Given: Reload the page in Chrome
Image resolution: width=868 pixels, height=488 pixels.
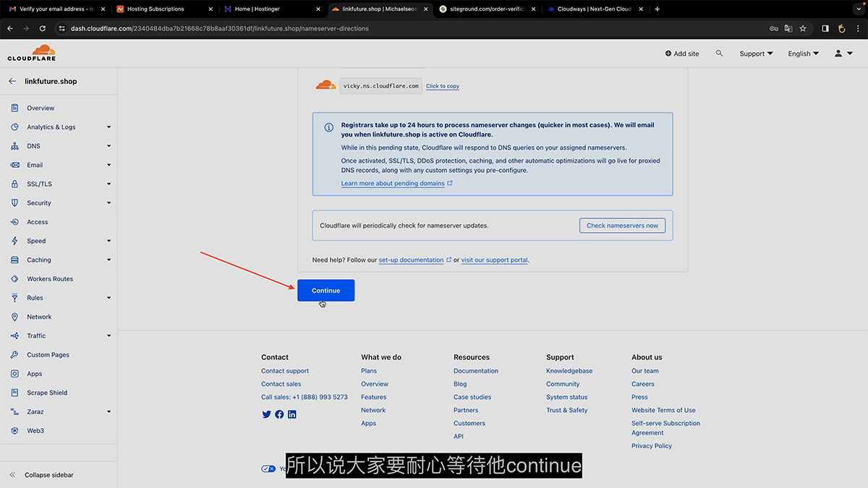Looking at the screenshot, I should (x=42, y=28).
